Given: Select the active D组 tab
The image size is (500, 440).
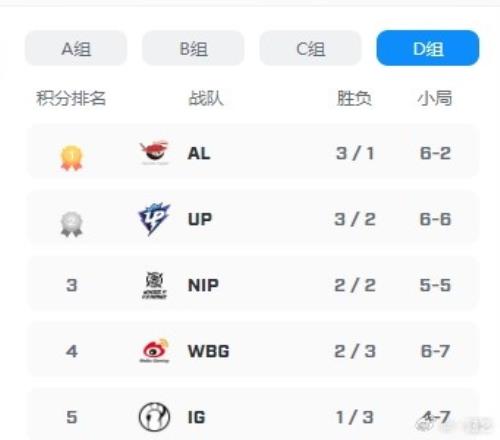Looking at the screenshot, I should click(x=428, y=48).
